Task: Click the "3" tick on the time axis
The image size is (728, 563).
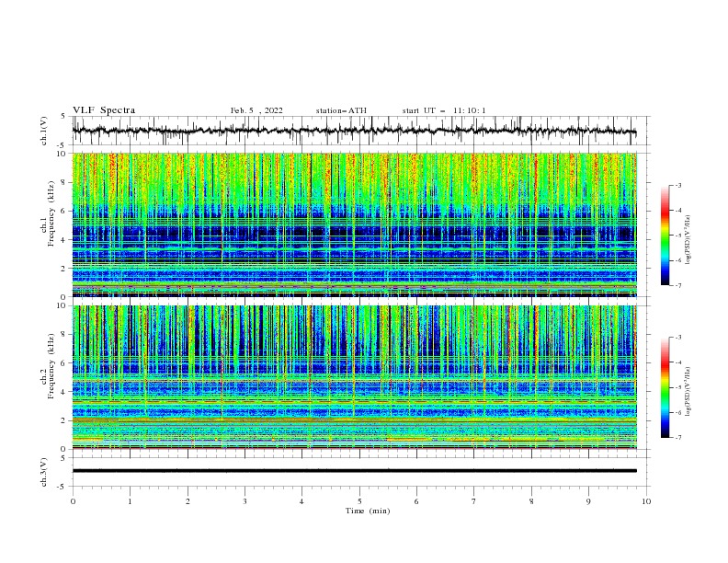Action: 245,501
